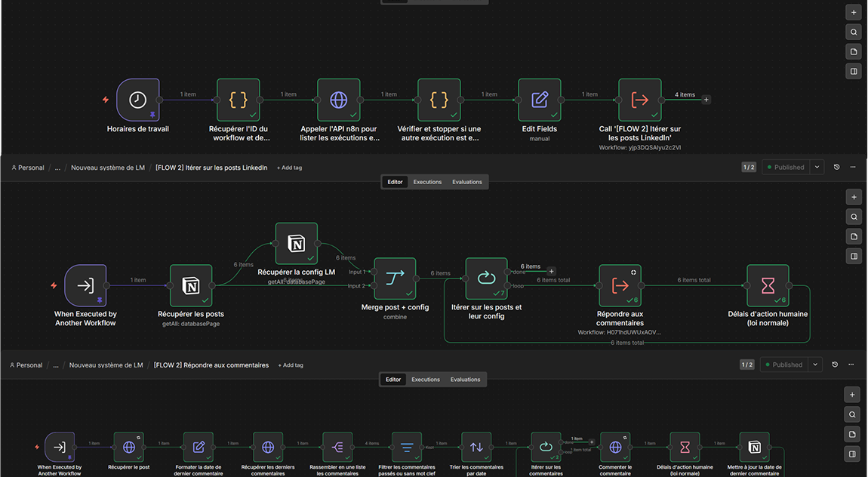Open workflow history in the Répondre aux commentaires header
The image size is (868, 477).
click(x=835, y=365)
